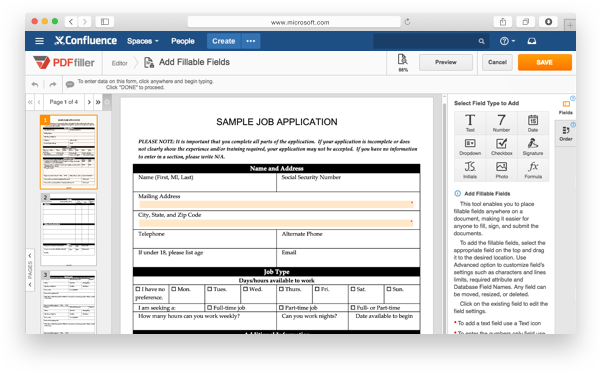Click the Editor breadcrumb

point(119,63)
